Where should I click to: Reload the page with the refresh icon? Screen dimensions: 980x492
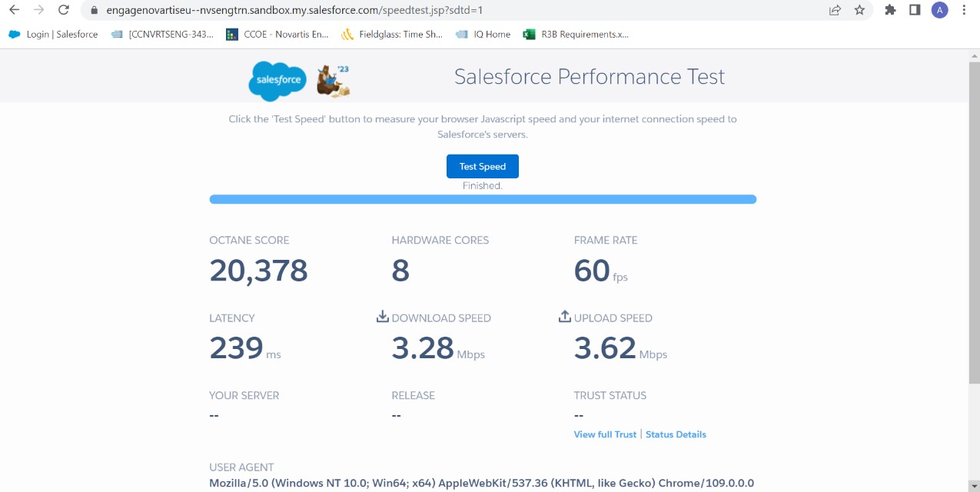click(64, 10)
